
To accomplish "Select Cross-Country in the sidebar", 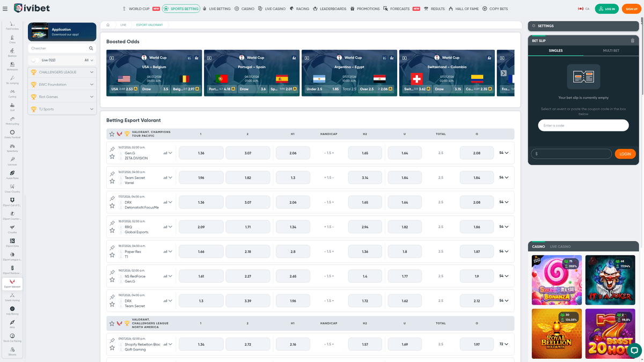I will (x=12, y=189).
